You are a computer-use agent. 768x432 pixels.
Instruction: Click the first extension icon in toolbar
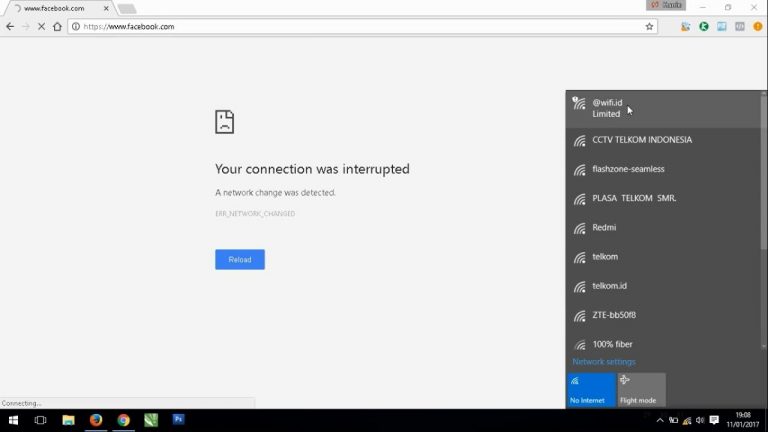point(685,26)
